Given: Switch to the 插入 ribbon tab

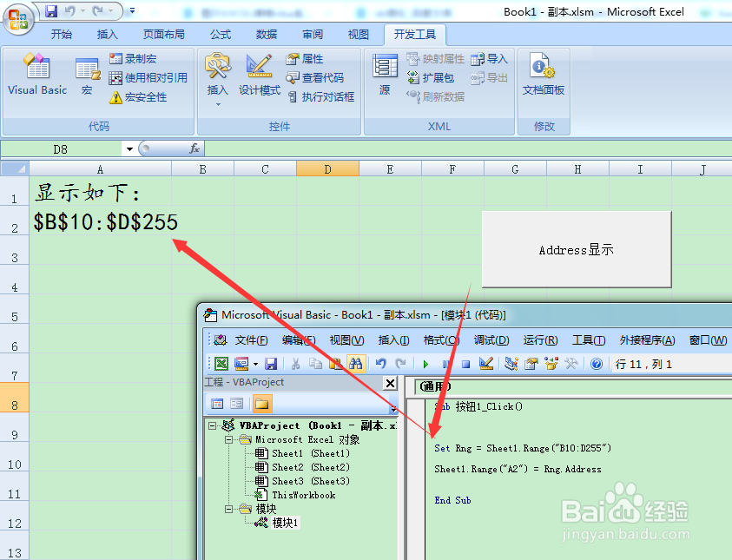Looking at the screenshot, I should point(108,34).
